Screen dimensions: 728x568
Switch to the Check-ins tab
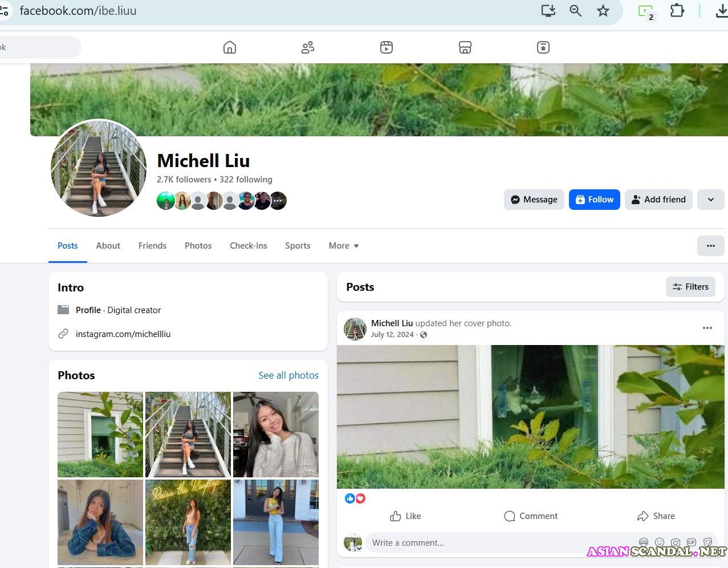click(x=249, y=246)
